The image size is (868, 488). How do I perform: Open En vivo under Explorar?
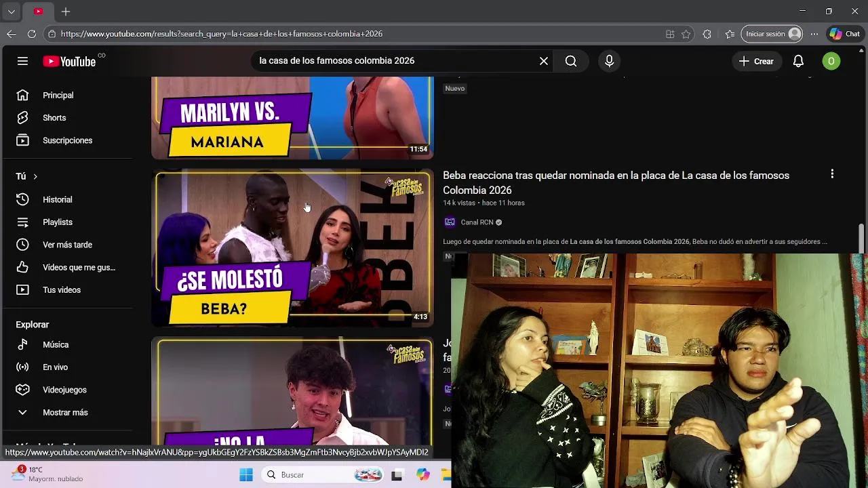[68, 367]
